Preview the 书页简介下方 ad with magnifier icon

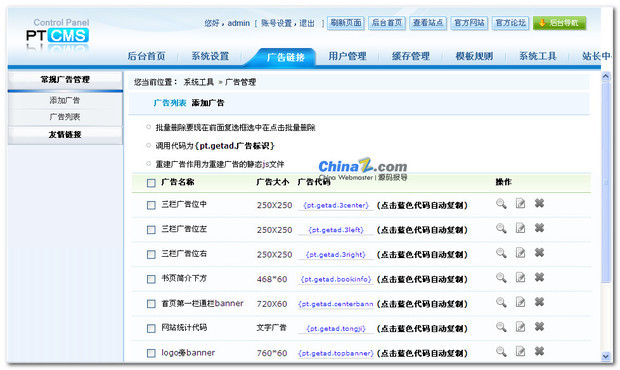[x=501, y=278]
